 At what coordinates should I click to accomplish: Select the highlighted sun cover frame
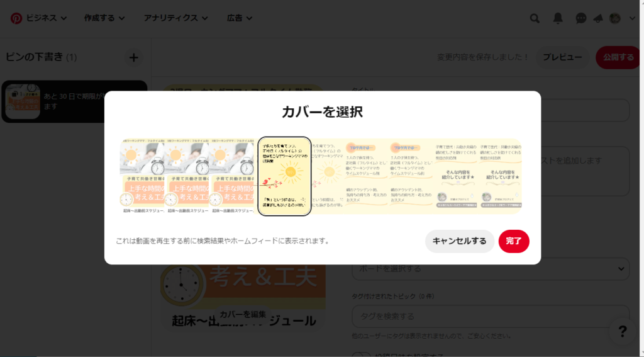285,176
